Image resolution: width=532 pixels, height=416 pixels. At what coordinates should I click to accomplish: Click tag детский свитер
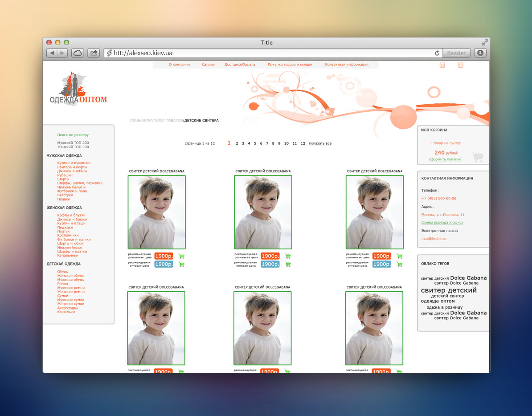tap(447, 296)
